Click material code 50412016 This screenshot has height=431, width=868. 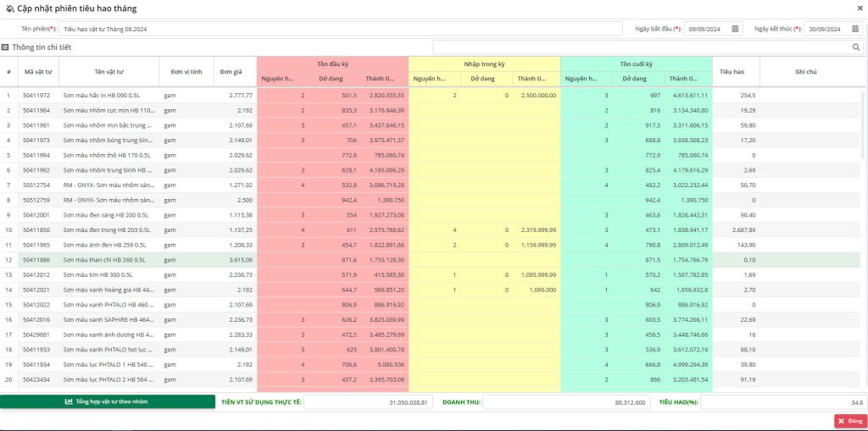(36, 320)
